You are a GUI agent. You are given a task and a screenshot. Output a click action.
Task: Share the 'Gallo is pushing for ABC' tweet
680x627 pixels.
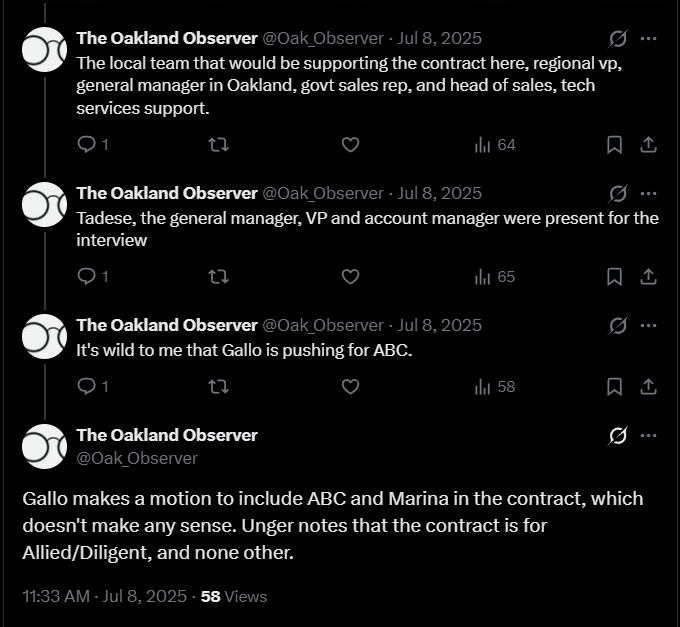pyautogui.click(x=648, y=386)
